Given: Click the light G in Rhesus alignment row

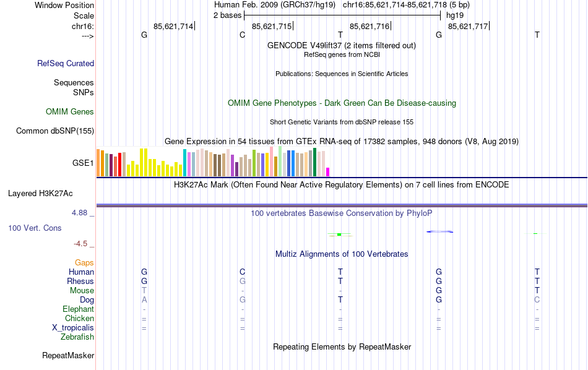Looking at the screenshot, I should click(x=242, y=281).
